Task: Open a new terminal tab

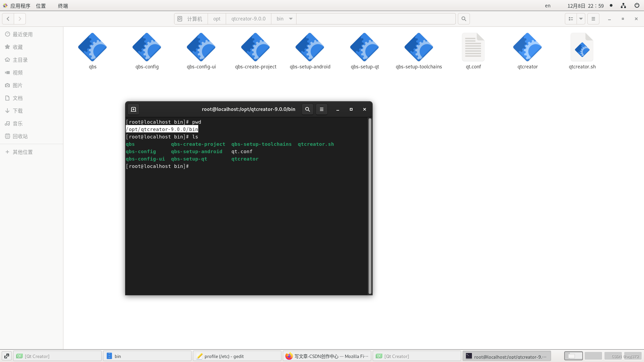Action: 133,109
